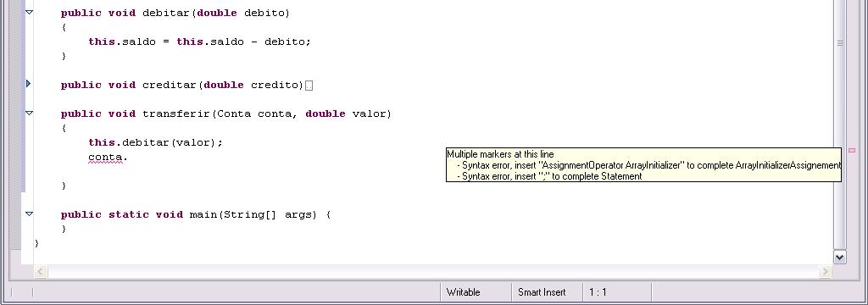Image resolution: width=868 pixels, height=305 pixels.
Task: Click the final closing brace of class
Action: coord(37,243)
